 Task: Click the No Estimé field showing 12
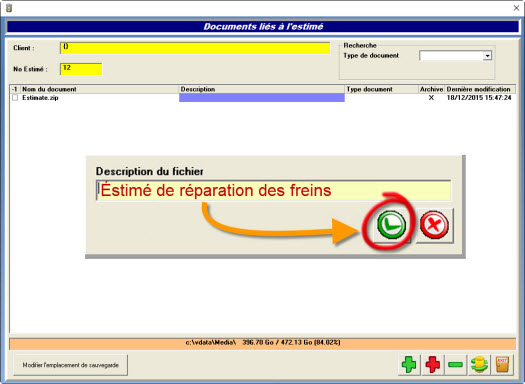[81, 69]
